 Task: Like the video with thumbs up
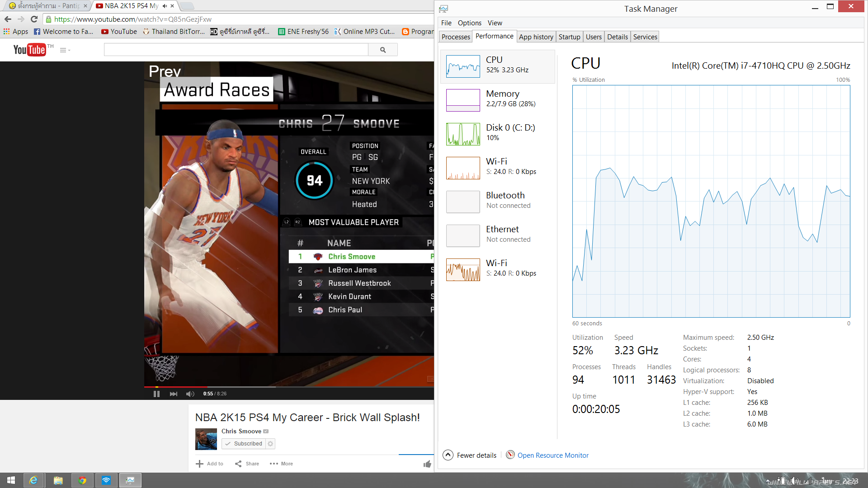pyautogui.click(x=427, y=464)
